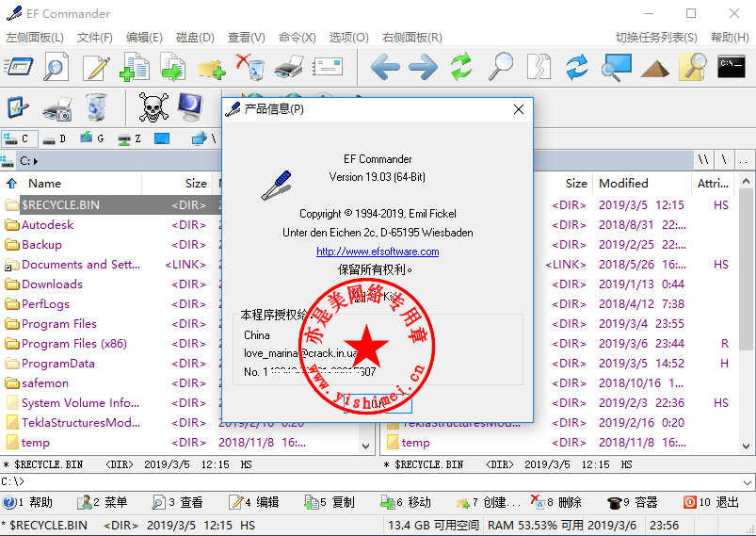
Task: Open the 文件(F) menu
Action: point(95,38)
